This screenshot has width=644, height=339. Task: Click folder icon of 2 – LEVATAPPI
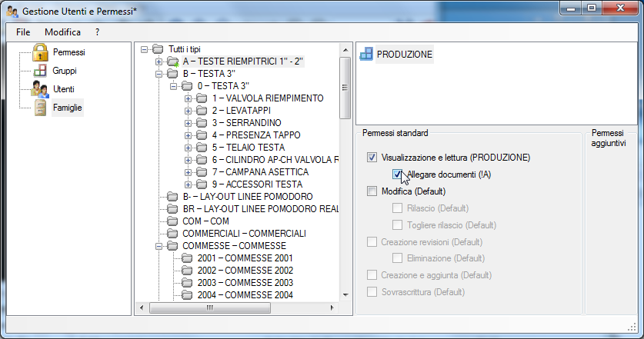pyautogui.click(x=202, y=111)
